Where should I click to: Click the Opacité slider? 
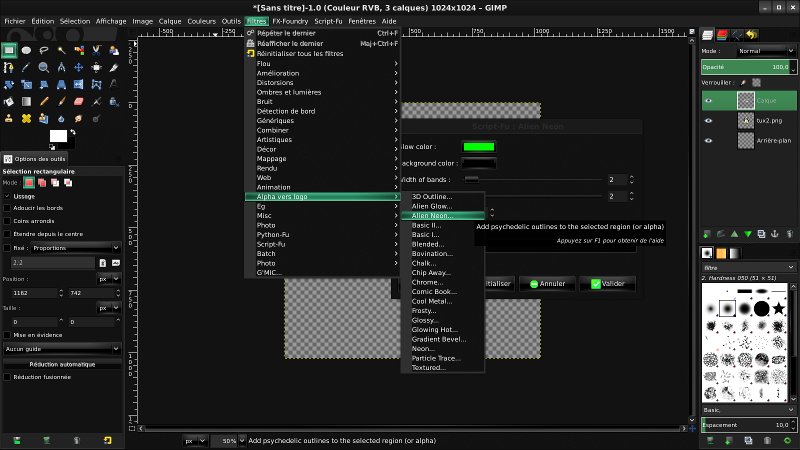pyautogui.click(x=748, y=67)
